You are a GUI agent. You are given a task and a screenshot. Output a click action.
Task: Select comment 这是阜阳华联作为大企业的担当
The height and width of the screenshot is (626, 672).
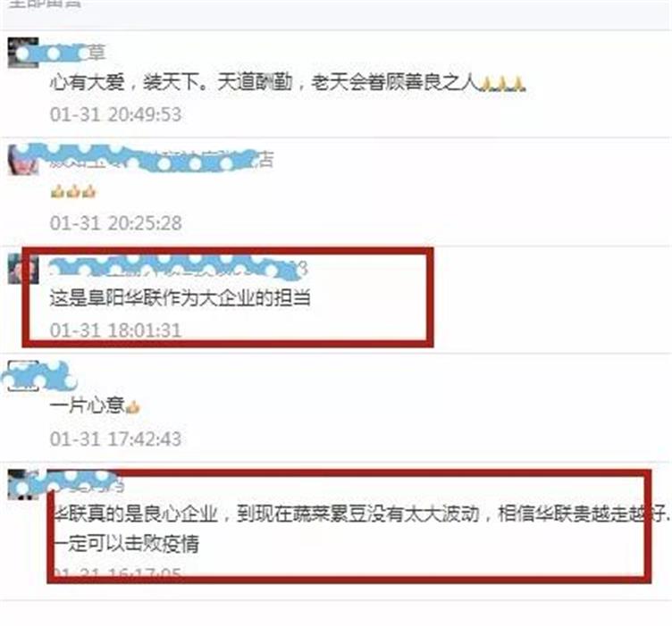(180, 298)
